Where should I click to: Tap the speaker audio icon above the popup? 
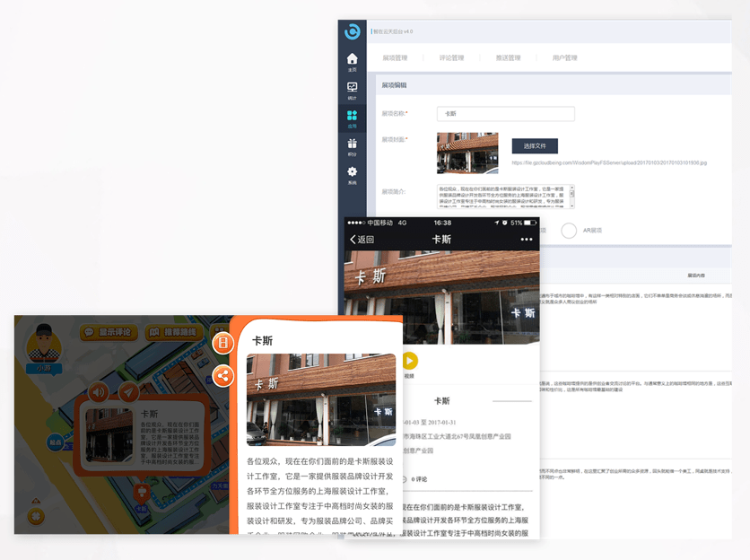tap(99, 392)
